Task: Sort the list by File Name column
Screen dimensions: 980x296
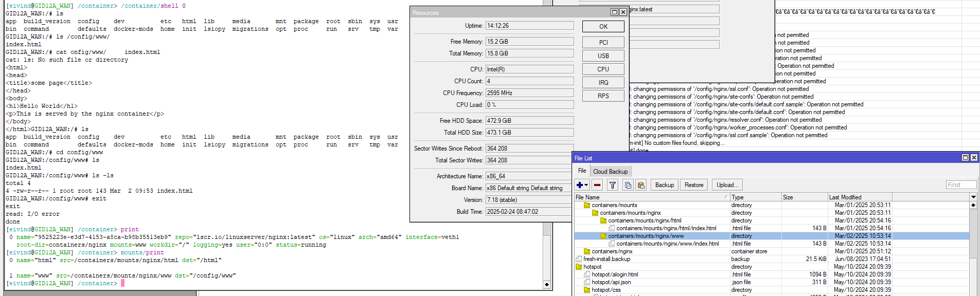Action: [x=648, y=197]
